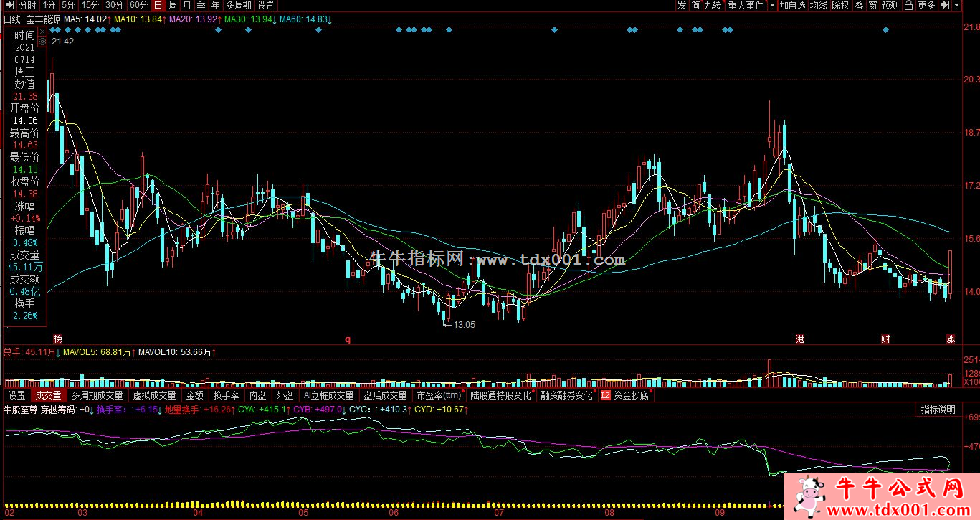980x520 pixels.
Task: Select the 换手率 tab
Action: [225, 395]
